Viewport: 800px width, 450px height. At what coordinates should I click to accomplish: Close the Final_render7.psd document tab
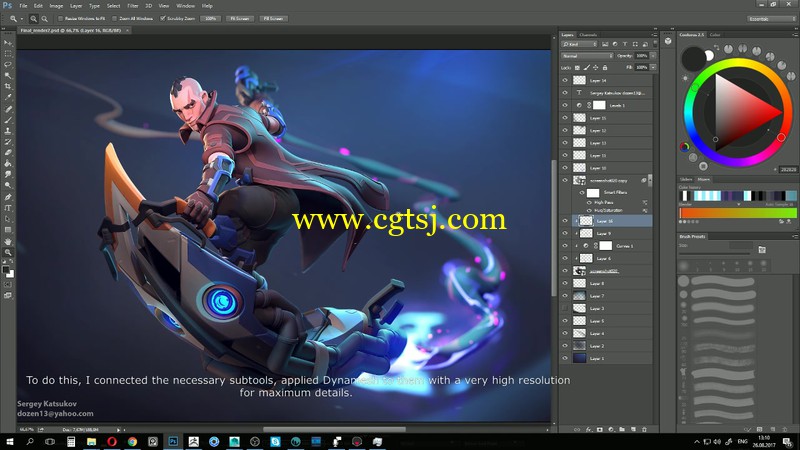pyautogui.click(x=127, y=31)
